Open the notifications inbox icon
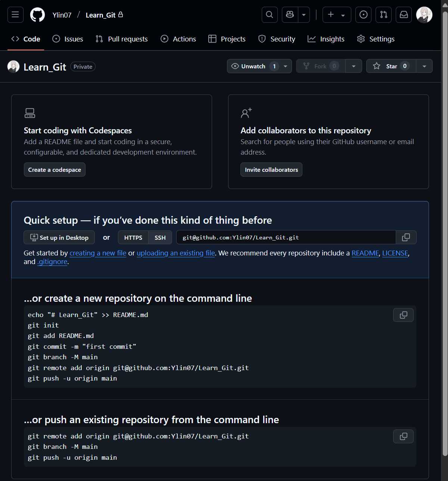 pos(404,15)
